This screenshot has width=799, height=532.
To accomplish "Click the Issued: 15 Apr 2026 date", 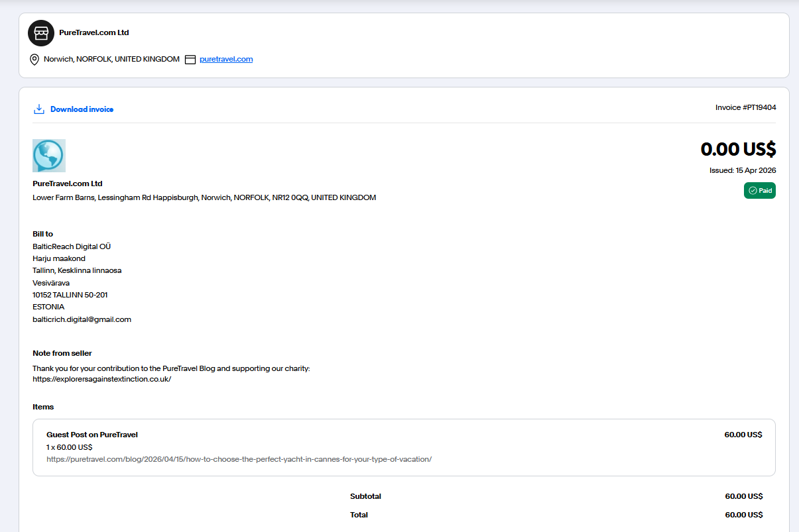I will 743,170.
